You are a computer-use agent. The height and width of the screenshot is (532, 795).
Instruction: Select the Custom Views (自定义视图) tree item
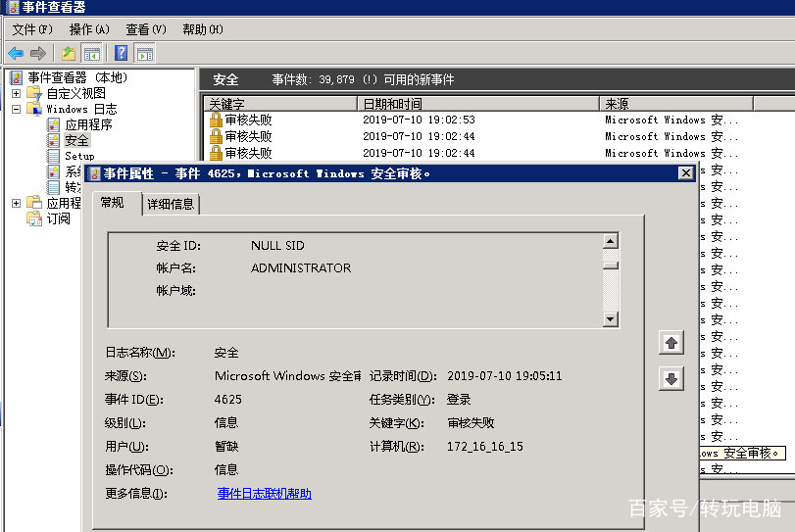76,93
